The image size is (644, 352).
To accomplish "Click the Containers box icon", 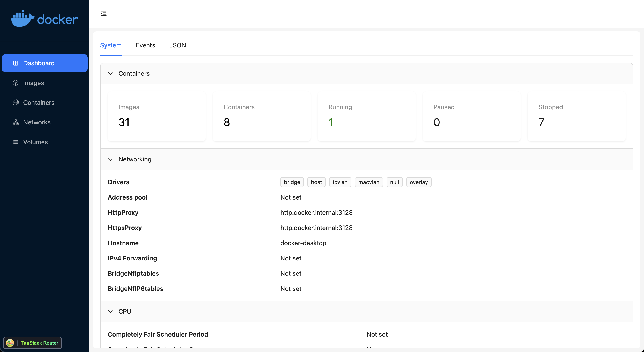I will 15,103.
